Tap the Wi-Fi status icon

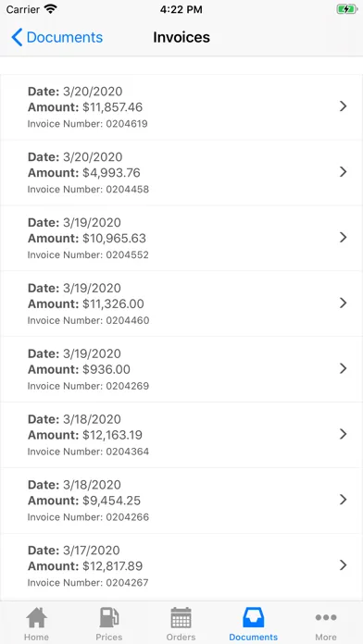pos(51,9)
